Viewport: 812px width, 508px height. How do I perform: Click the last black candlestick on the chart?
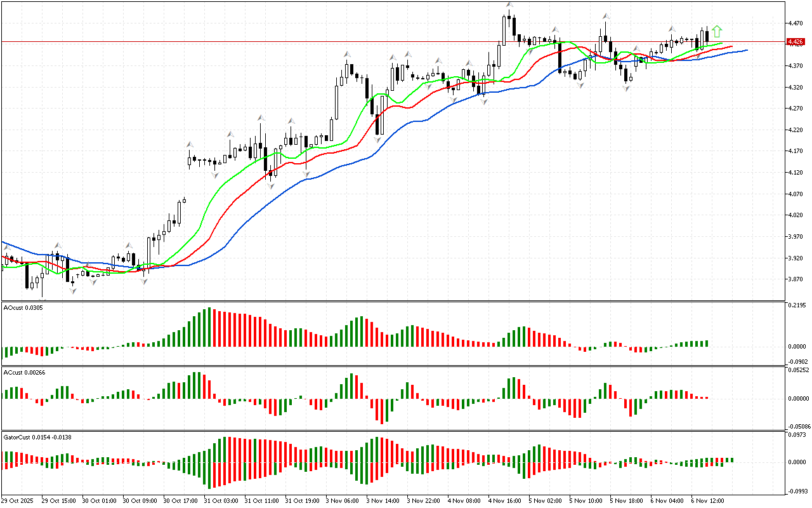[x=707, y=37]
